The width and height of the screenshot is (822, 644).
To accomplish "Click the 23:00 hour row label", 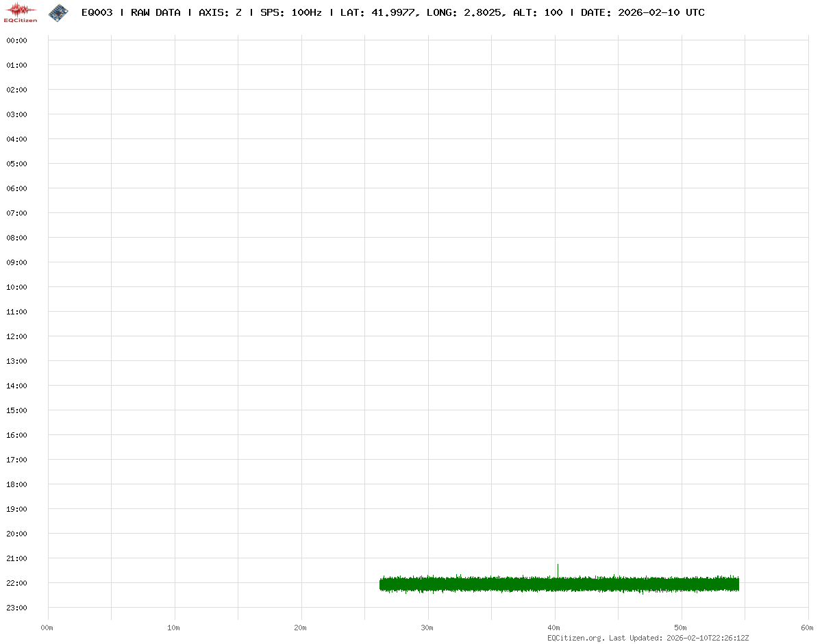I will (16, 608).
